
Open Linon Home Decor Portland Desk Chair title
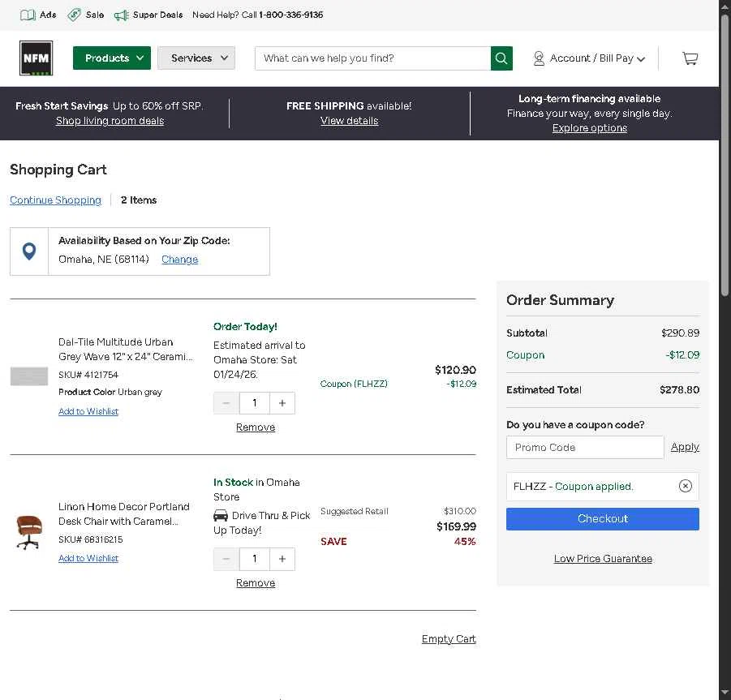click(124, 513)
